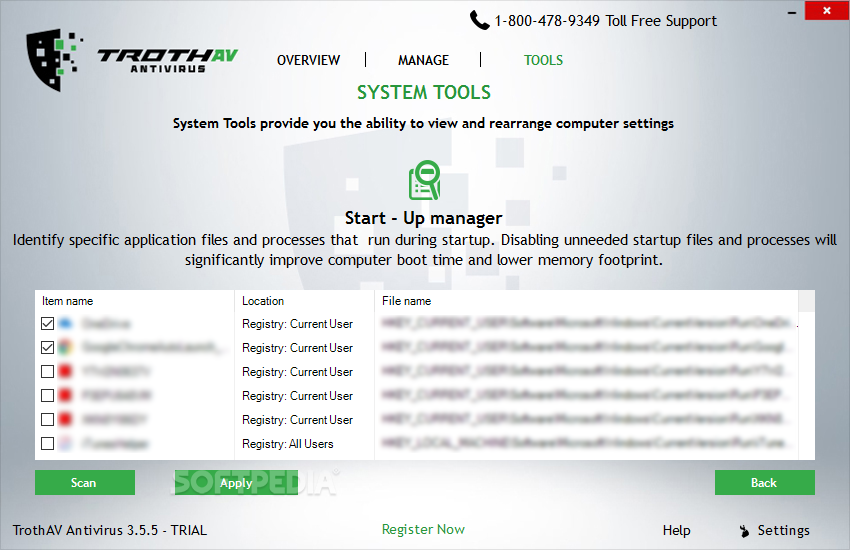
Task: Open the Register Now link
Action: (x=423, y=529)
